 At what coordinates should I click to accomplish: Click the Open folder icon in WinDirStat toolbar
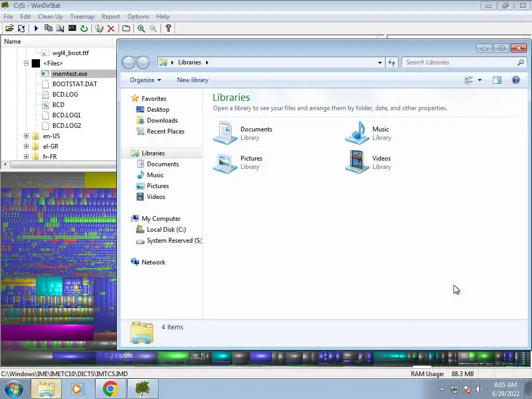pyautogui.click(x=9, y=29)
